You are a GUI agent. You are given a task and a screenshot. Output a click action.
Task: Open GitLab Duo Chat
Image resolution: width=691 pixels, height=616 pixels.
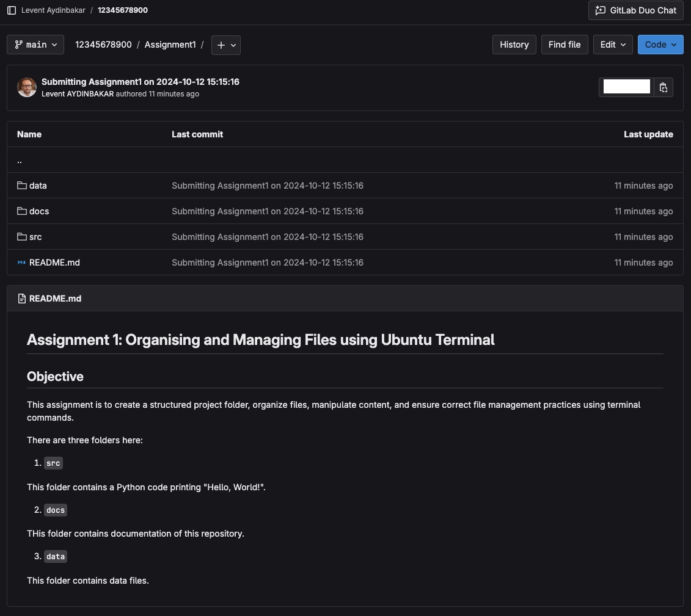coord(635,10)
